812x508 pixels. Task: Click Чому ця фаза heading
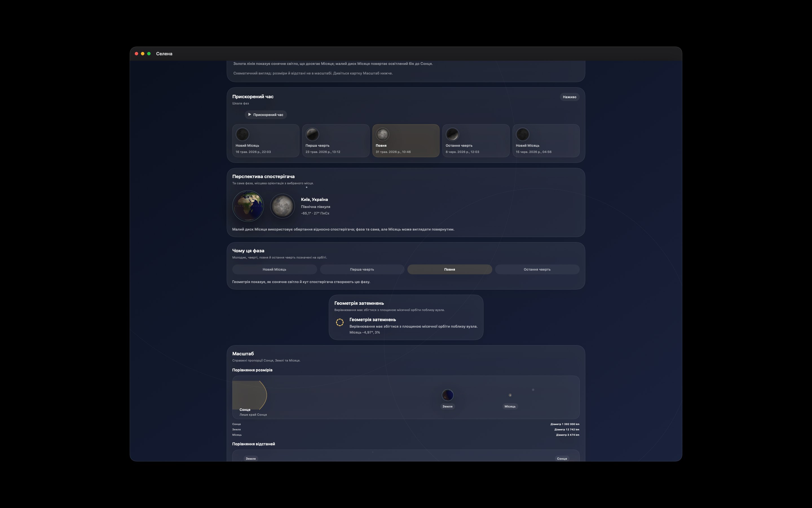[248, 251]
